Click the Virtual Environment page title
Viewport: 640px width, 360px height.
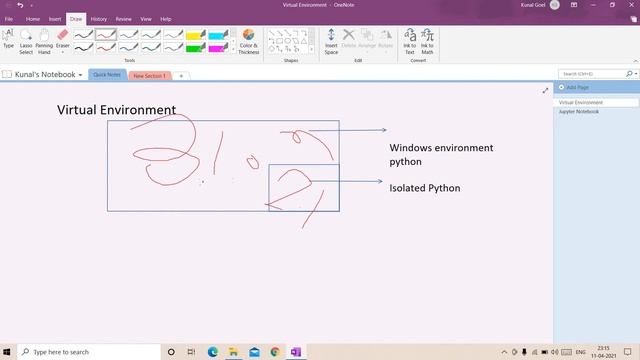point(116,110)
